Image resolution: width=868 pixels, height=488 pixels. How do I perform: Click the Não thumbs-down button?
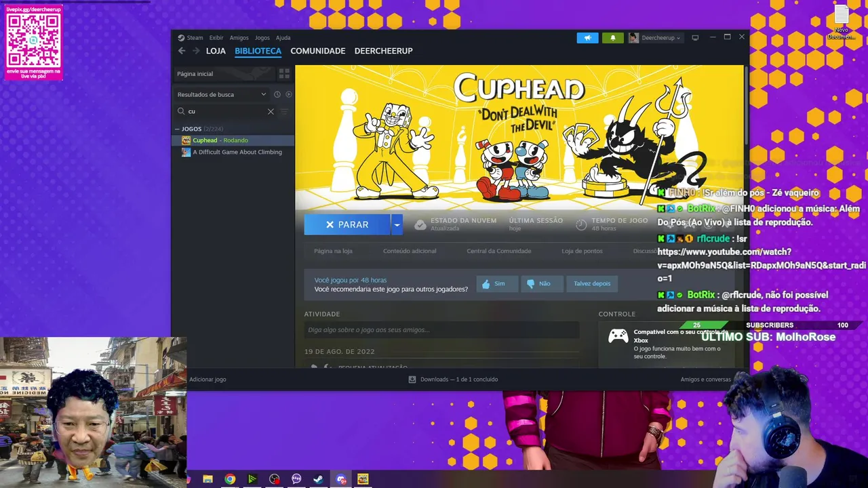click(x=542, y=284)
